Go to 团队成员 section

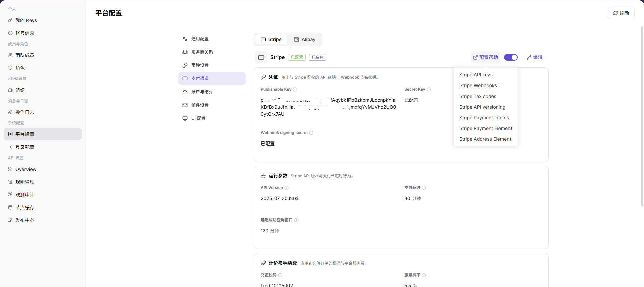click(43, 55)
